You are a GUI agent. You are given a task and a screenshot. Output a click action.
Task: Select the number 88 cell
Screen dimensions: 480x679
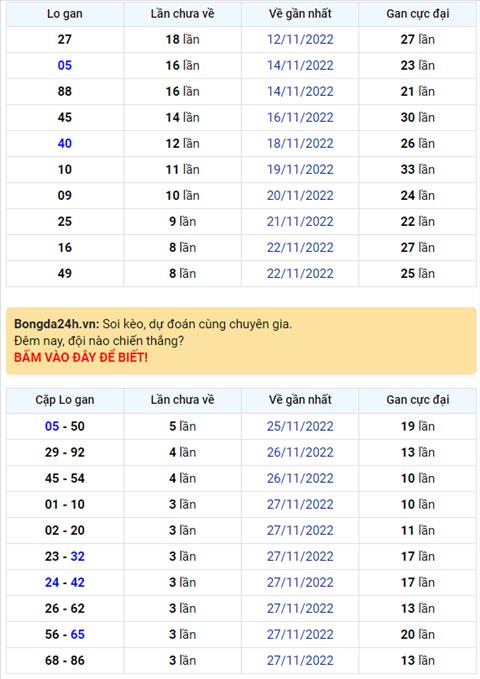click(65, 91)
